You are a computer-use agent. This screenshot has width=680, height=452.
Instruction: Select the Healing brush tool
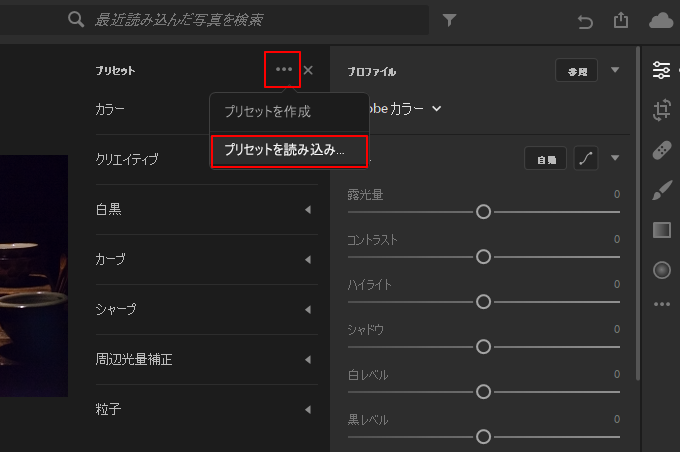[x=662, y=150]
